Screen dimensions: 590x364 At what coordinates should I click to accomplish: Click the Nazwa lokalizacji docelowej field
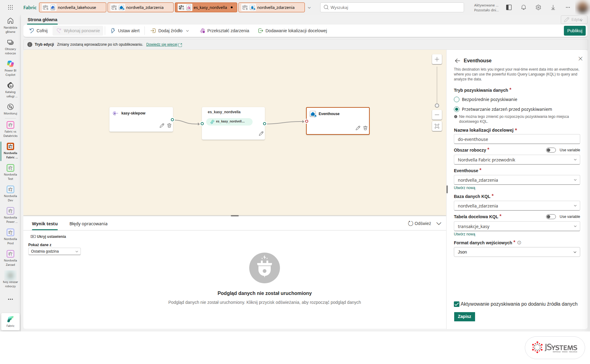517,139
